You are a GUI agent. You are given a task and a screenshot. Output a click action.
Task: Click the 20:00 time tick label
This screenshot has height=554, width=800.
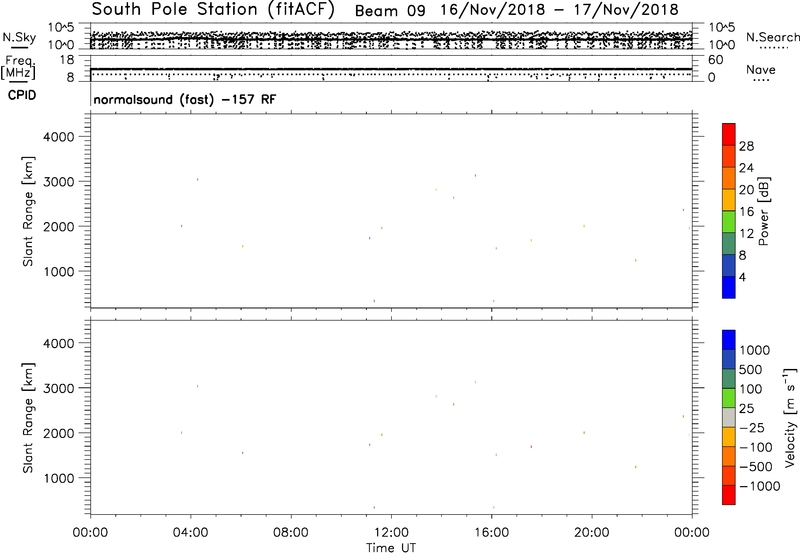tap(591, 533)
